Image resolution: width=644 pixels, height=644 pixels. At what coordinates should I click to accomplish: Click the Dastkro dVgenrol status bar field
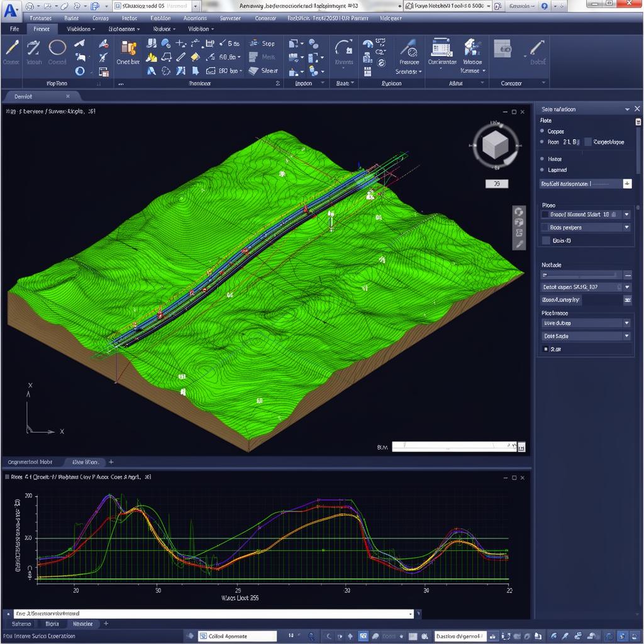pos(460,636)
